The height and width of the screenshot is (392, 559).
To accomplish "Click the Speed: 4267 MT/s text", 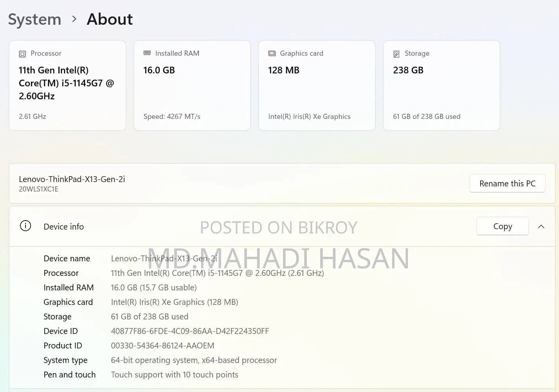I will [x=172, y=117].
